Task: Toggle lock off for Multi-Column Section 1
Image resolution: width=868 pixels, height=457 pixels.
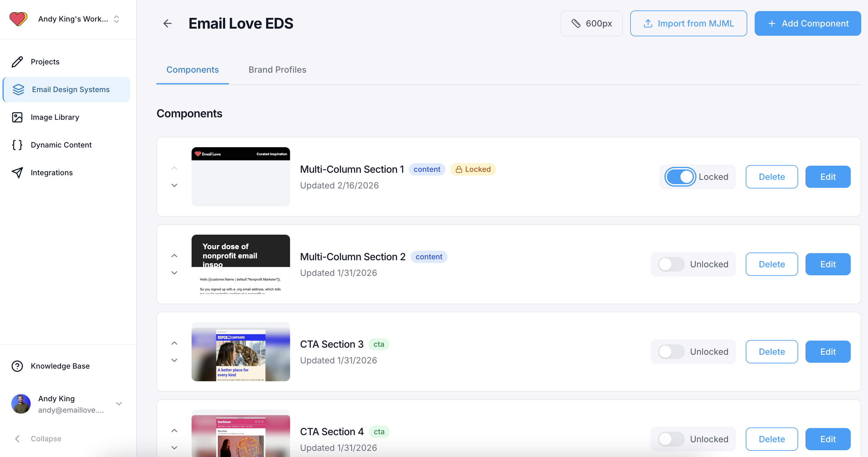Action: 680,176
